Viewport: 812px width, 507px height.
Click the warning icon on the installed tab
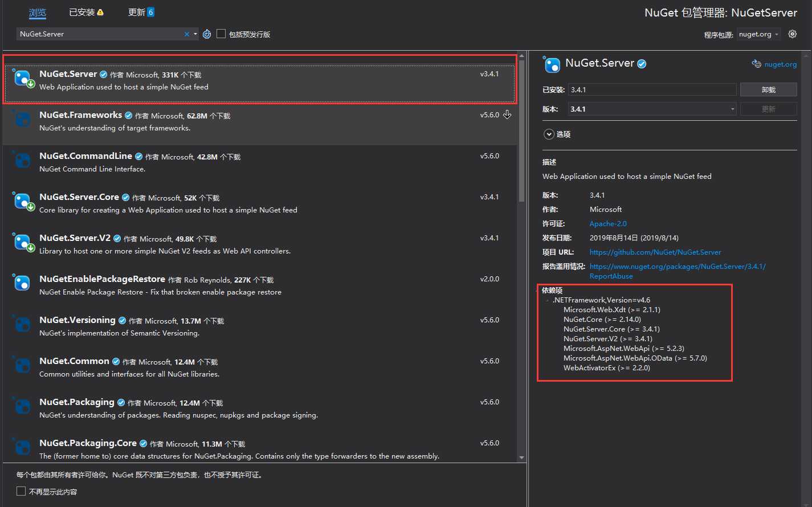pyautogui.click(x=100, y=12)
